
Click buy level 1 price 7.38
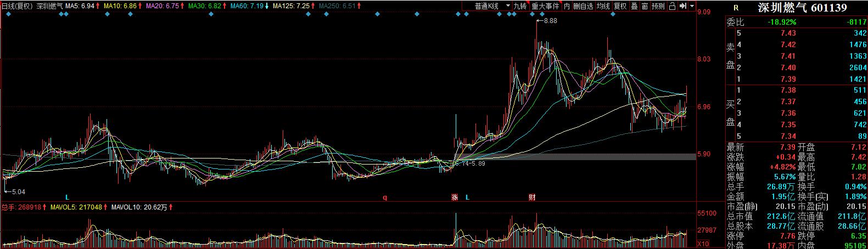(788, 90)
